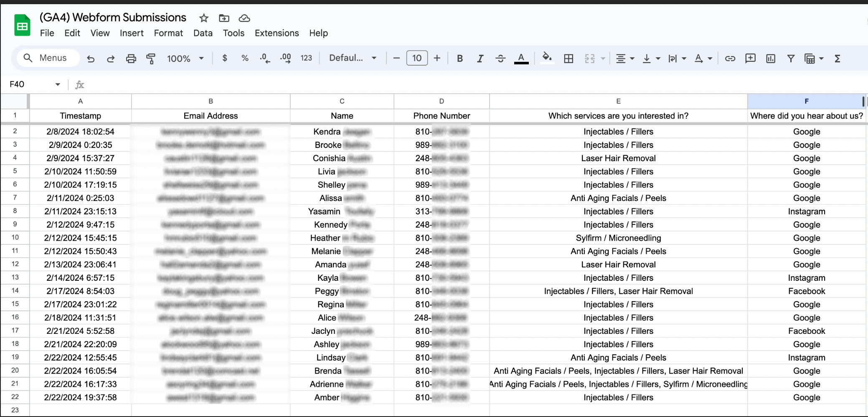Click the format as currency button

click(x=225, y=58)
